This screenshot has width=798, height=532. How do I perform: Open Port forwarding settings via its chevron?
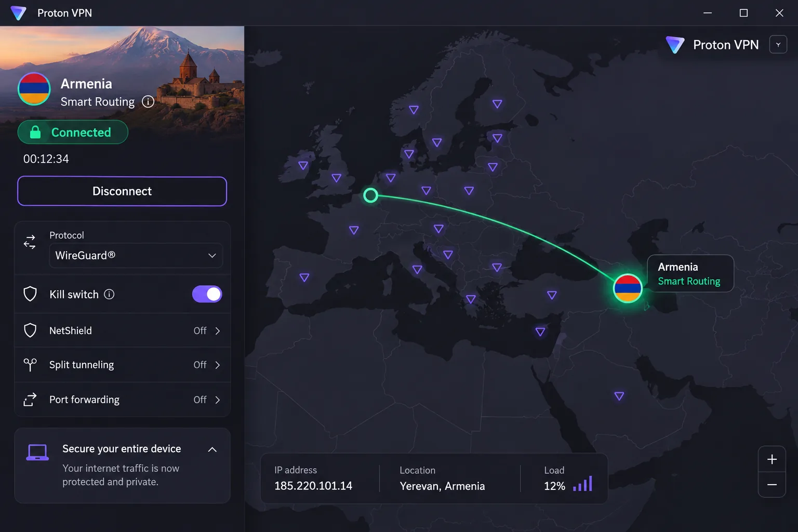pos(218,400)
